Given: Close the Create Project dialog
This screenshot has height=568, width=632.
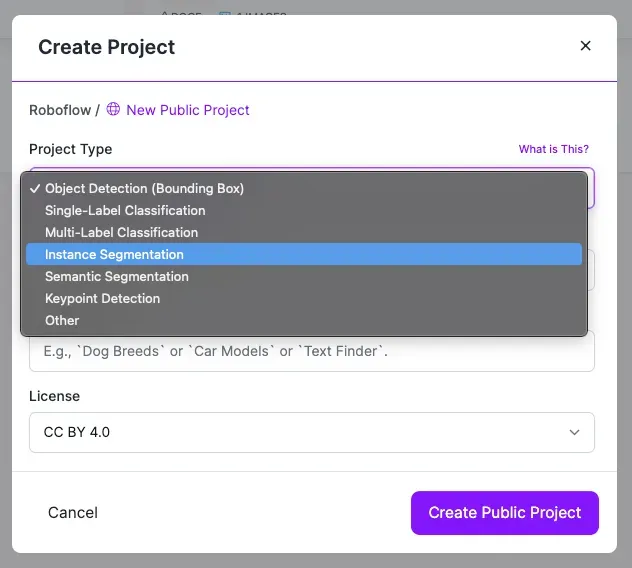Looking at the screenshot, I should coord(586,46).
